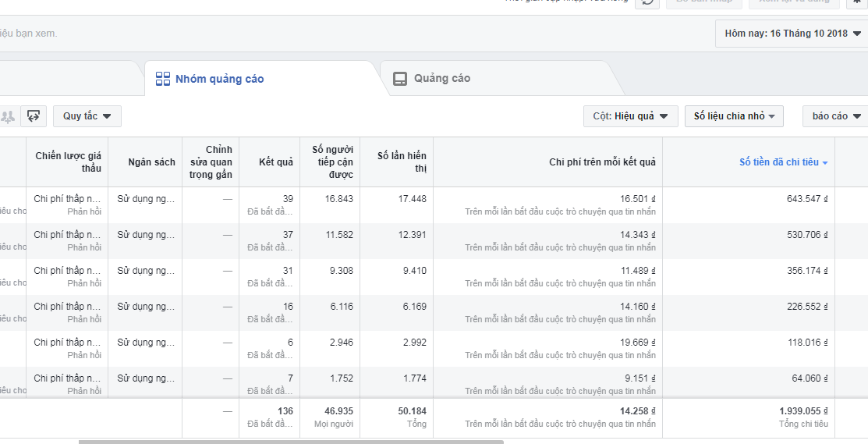The image size is (868, 444).
Task: Click the Kết quả column header
Action: [276, 162]
